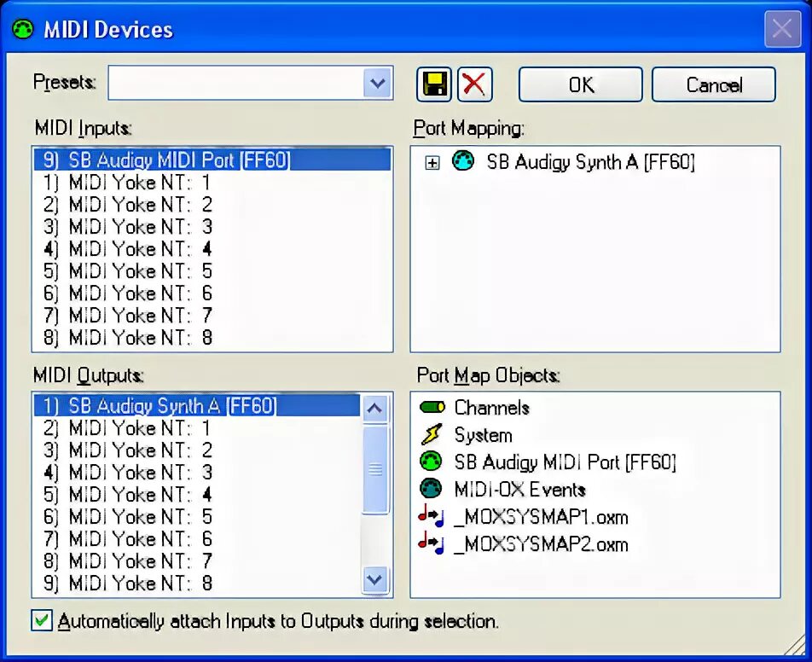Click SB Audigy MIDI Port [FF60] object label
Viewport: 812px width, 662px height.
click(x=565, y=462)
